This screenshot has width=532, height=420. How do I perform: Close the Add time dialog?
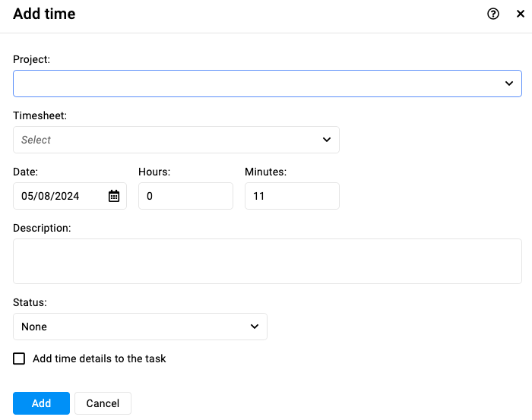(x=520, y=14)
